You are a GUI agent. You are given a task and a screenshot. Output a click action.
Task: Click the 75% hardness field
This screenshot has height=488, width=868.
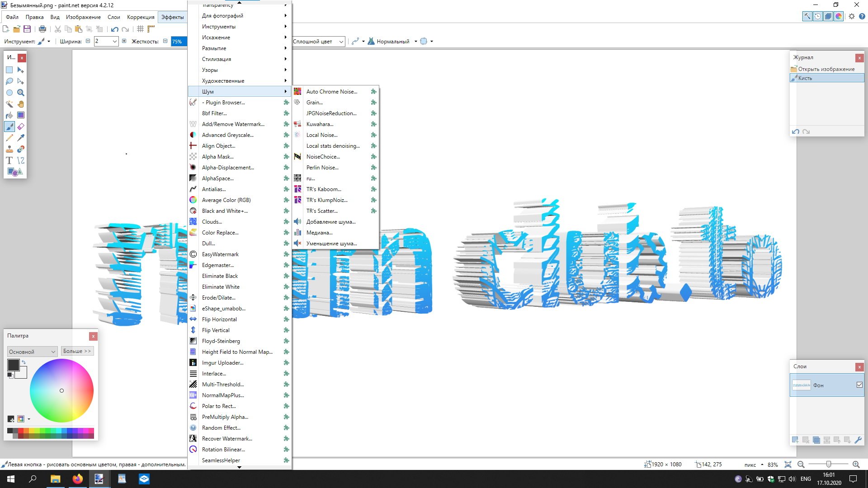(x=179, y=42)
